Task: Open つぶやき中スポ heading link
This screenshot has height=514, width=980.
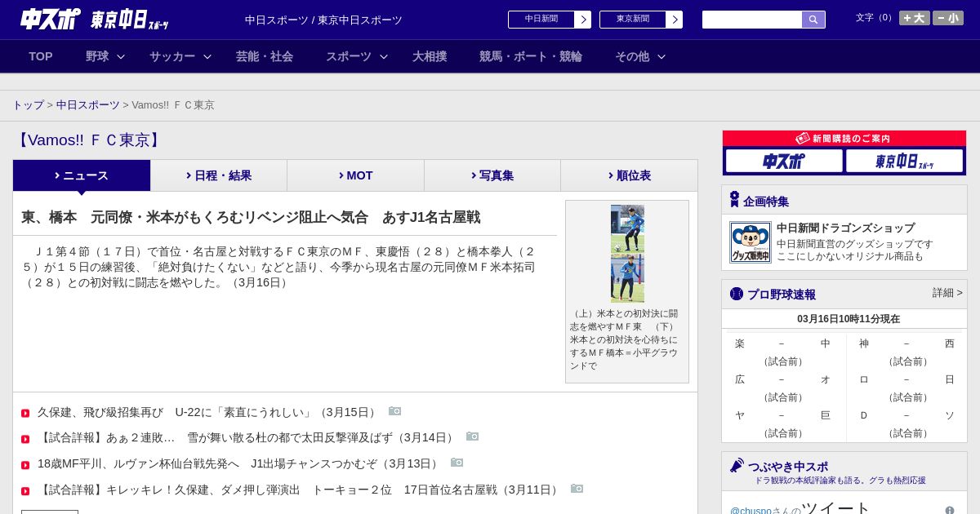Action: point(788,467)
